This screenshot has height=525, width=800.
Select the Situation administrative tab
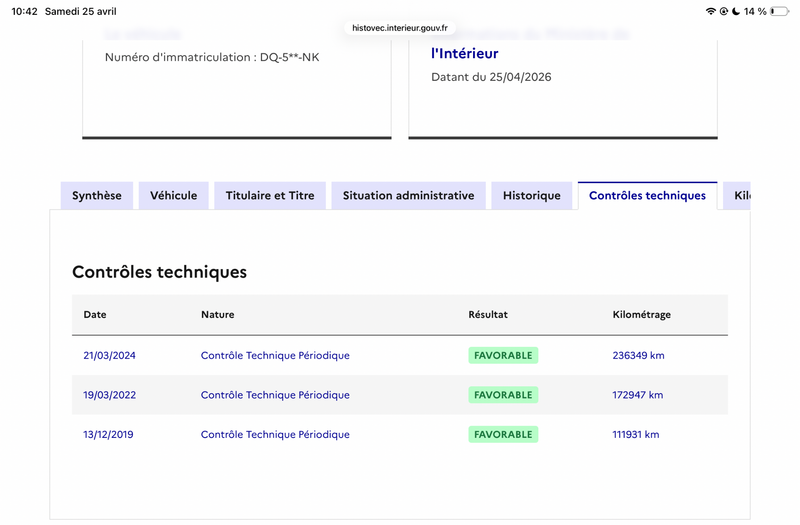(x=408, y=195)
